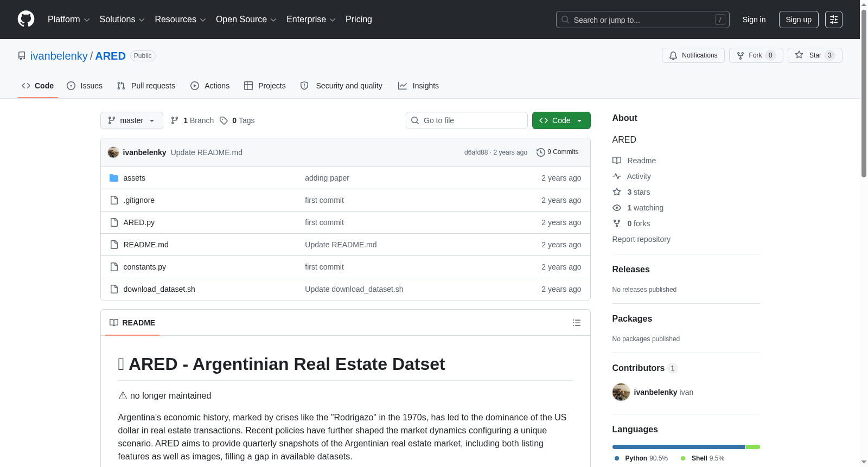
Task: Open ivanbelenky's profile from the repo path
Action: click(59, 56)
